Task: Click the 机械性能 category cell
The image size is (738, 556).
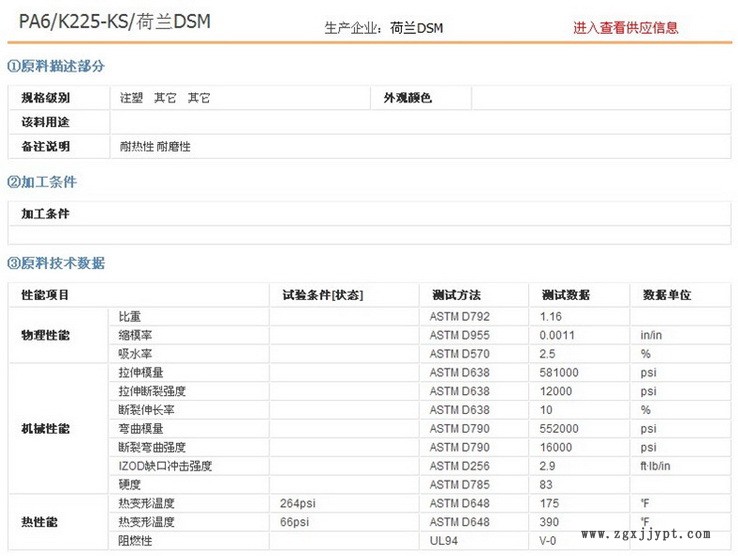Action: [58, 428]
